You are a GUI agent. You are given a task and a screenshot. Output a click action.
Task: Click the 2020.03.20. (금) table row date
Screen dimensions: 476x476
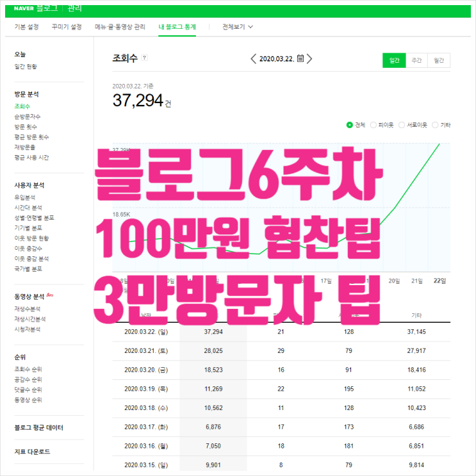tap(146, 370)
